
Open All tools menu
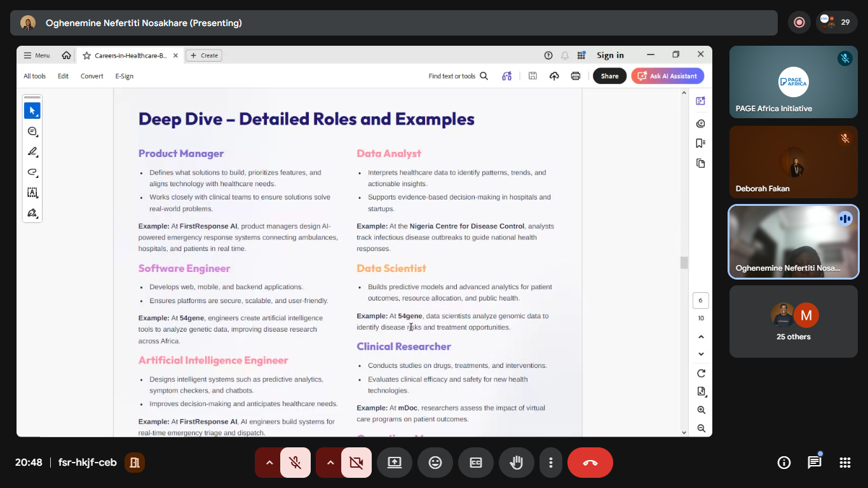(35, 76)
